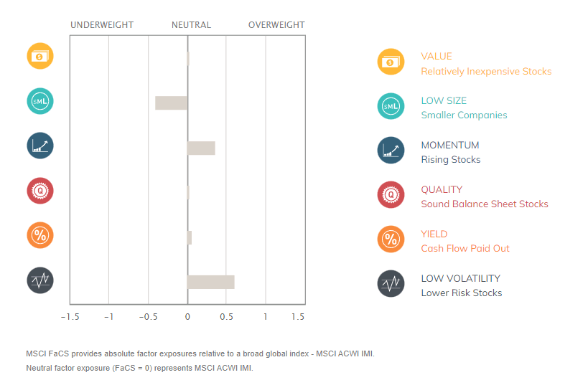Click the Low Size underweight bar
Screen dimensions: 588x375
click(171, 103)
